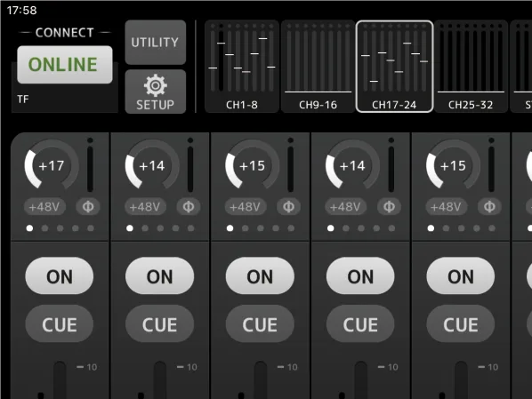The width and height of the screenshot is (532, 399).
Task: Turn off the fifth channel ON button
Action: pos(461,276)
